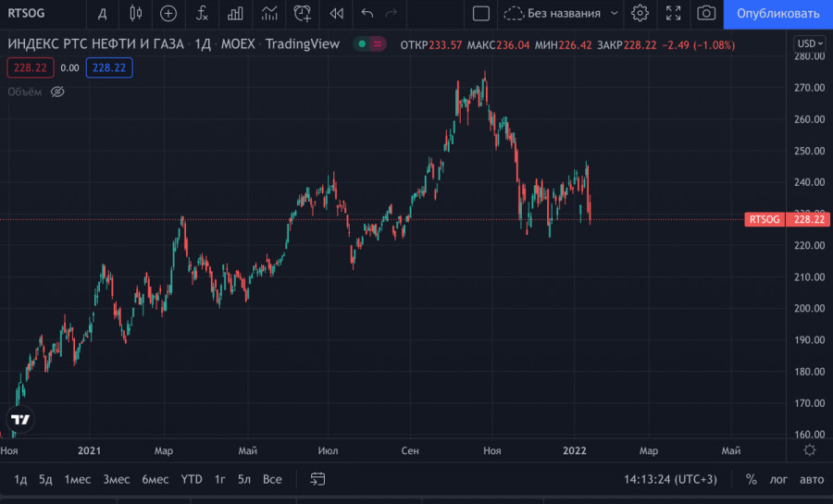This screenshot has height=504, width=833.
Task: Click the pink data mode indicator
Action: pos(378,44)
